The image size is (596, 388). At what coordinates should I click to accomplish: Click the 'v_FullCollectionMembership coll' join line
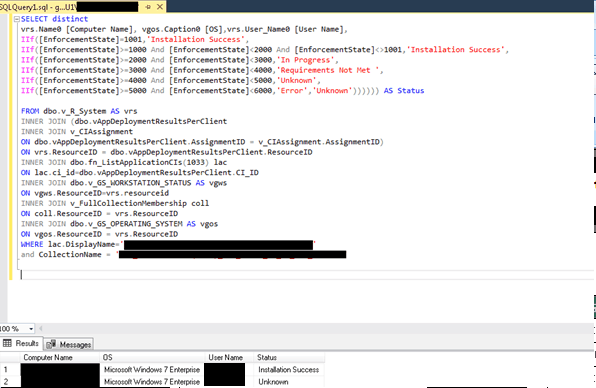[115, 203]
